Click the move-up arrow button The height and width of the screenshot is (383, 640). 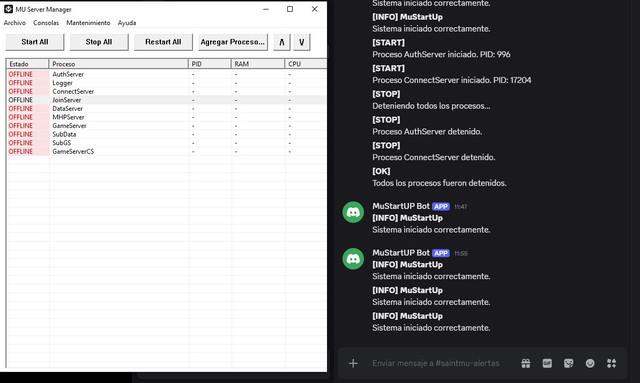[x=282, y=42]
